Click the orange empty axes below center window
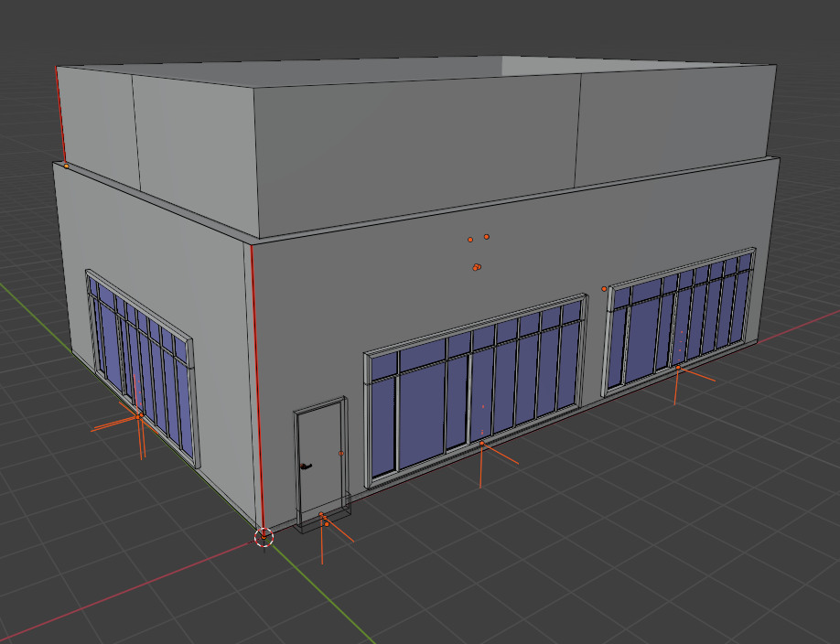The height and width of the screenshot is (644, 840). (481, 444)
